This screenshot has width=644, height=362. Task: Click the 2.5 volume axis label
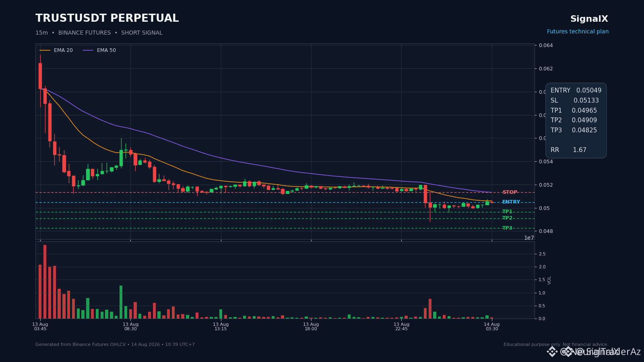(x=542, y=254)
